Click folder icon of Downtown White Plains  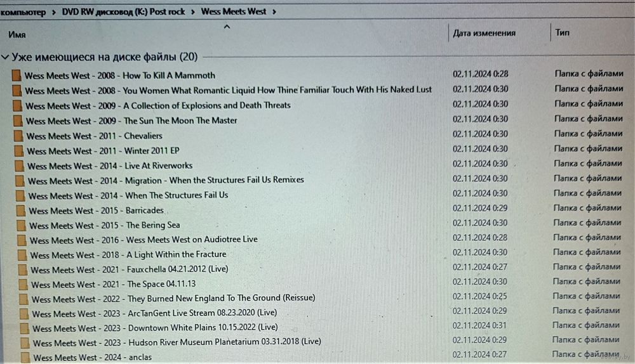(x=24, y=328)
